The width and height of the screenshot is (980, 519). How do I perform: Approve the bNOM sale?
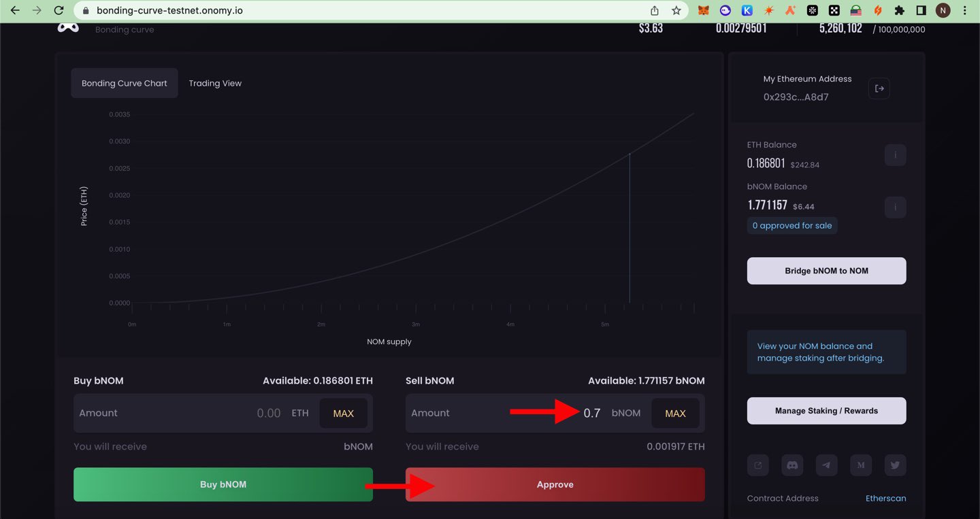(x=555, y=484)
